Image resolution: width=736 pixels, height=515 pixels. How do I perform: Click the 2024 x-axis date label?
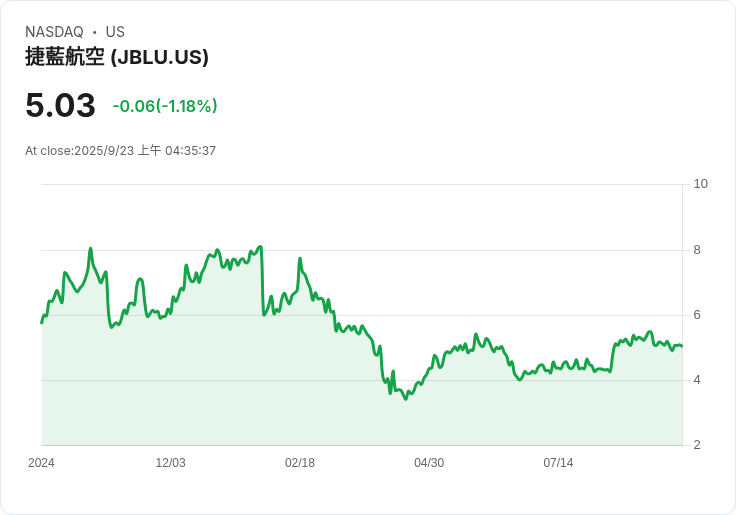(41, 463)
